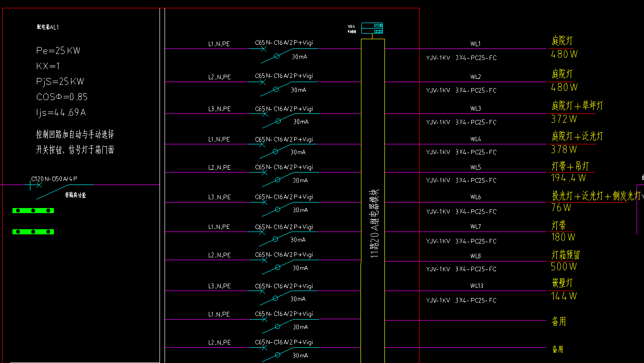
Task: Click the 灯带+吊灯 load text
Action: [x=570, y=166]
